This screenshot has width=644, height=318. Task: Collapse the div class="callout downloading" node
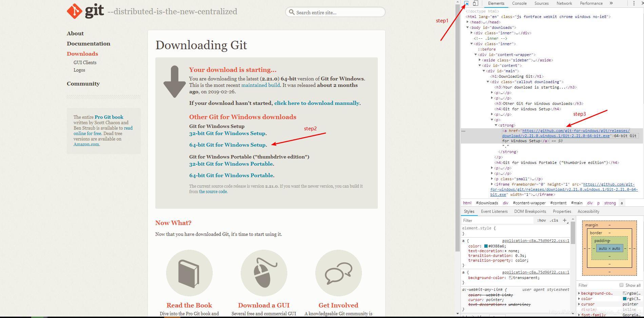[488, 82]
